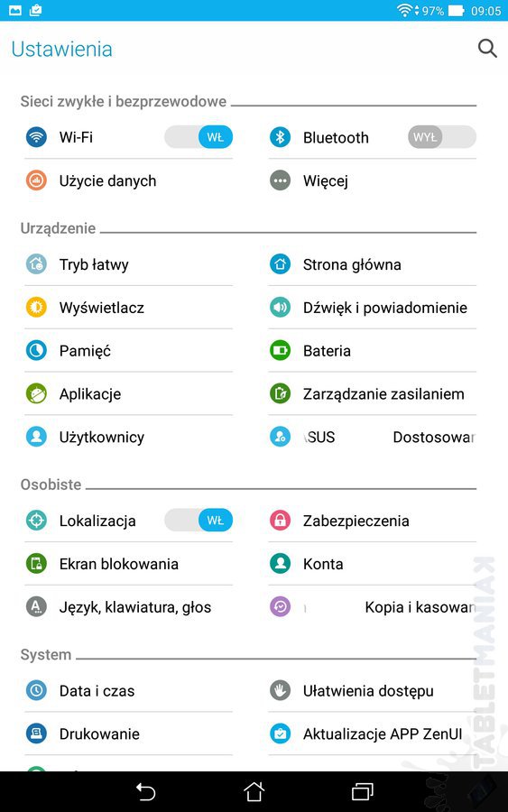The image size is (508, 812).
Task: Enable the Bluetooth switch
Action: (x=442, y=137)
